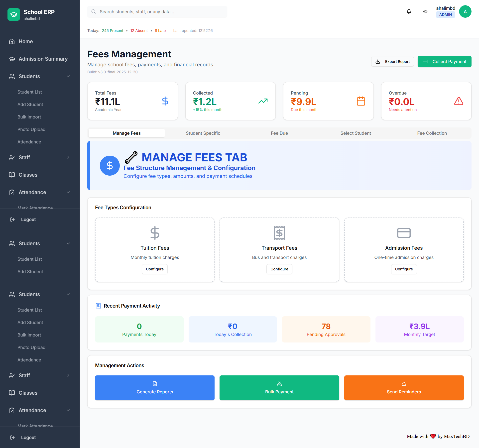Click the School ERP graduation cap logo
The width and height of the screenshot is (479, 448).
(14, 14)
